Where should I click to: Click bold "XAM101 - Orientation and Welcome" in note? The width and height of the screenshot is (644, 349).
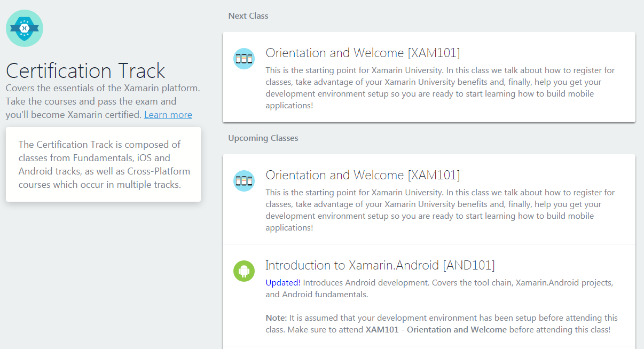[x=436, y=330]
